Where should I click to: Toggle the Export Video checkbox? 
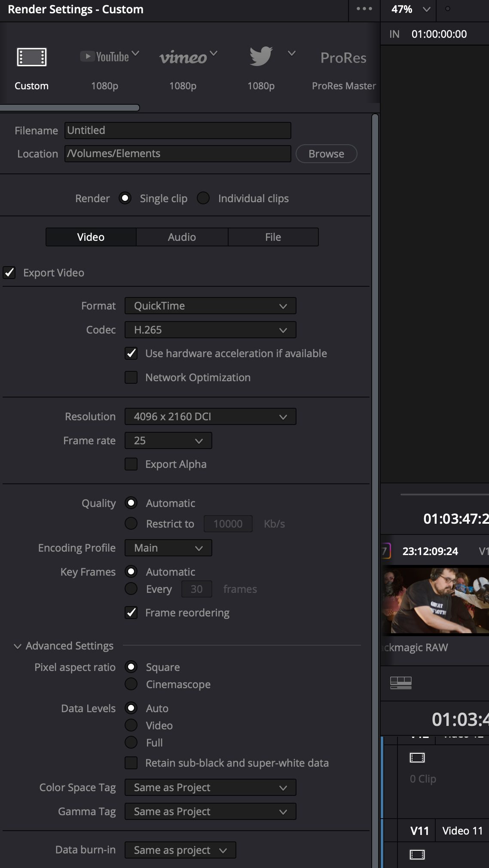click(x=9, y=273)
